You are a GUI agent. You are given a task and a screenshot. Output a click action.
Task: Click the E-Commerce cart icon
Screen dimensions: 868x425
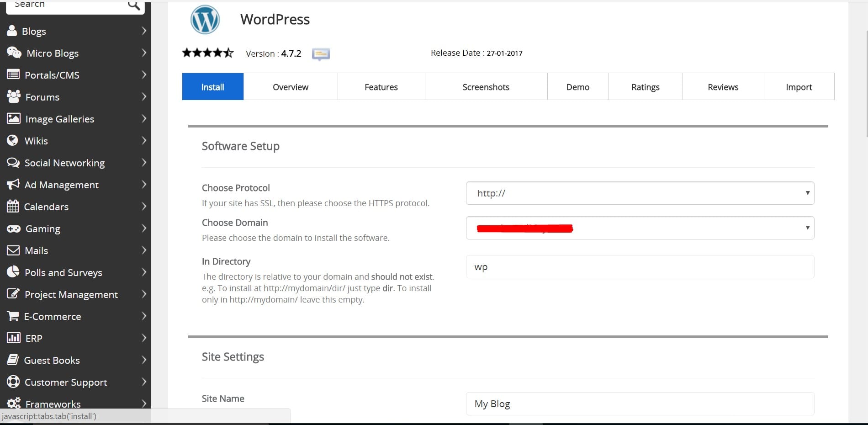(x=13, y=316)
